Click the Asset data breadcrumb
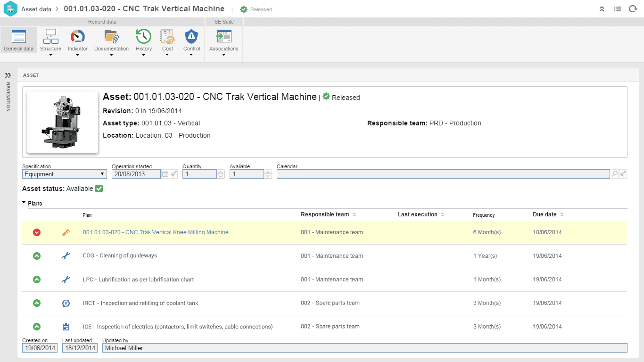 [36, 9]
